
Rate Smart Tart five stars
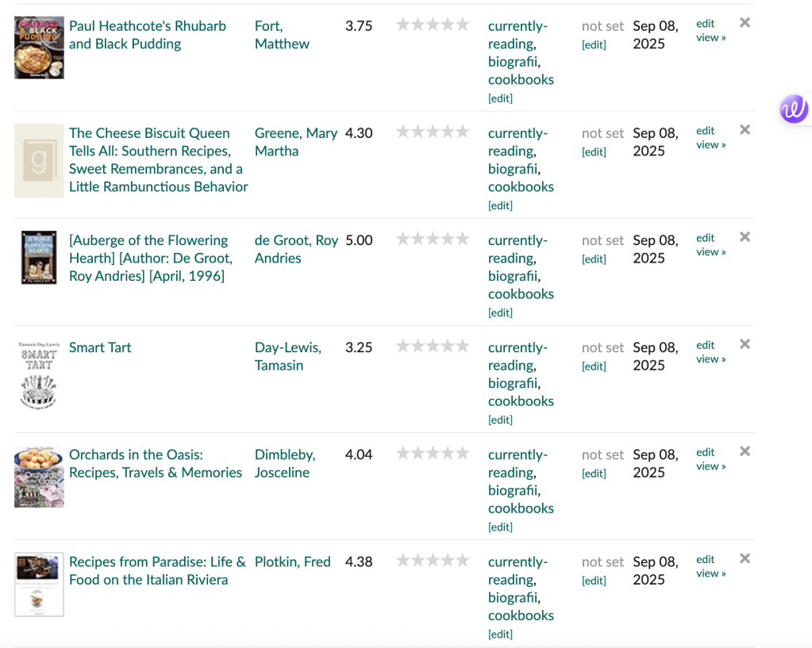[x=462, y=346]
